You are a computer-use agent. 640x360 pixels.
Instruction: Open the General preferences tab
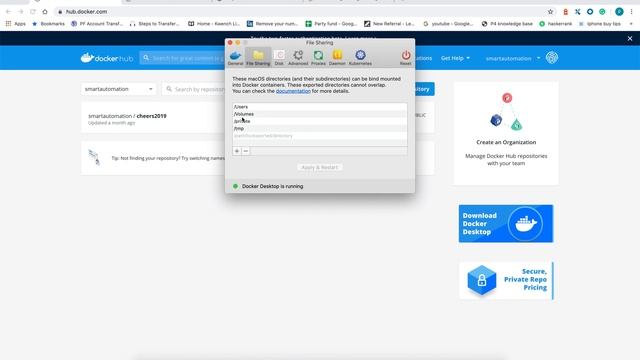[x=235, y=58]
